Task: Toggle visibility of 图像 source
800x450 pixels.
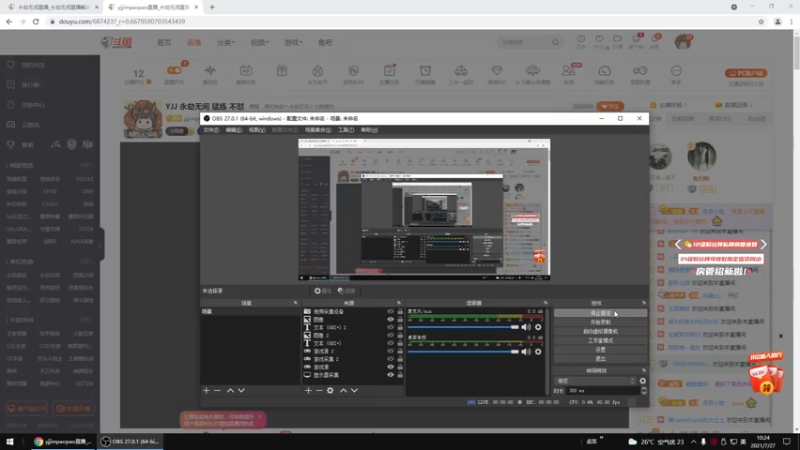Action: 390,319
